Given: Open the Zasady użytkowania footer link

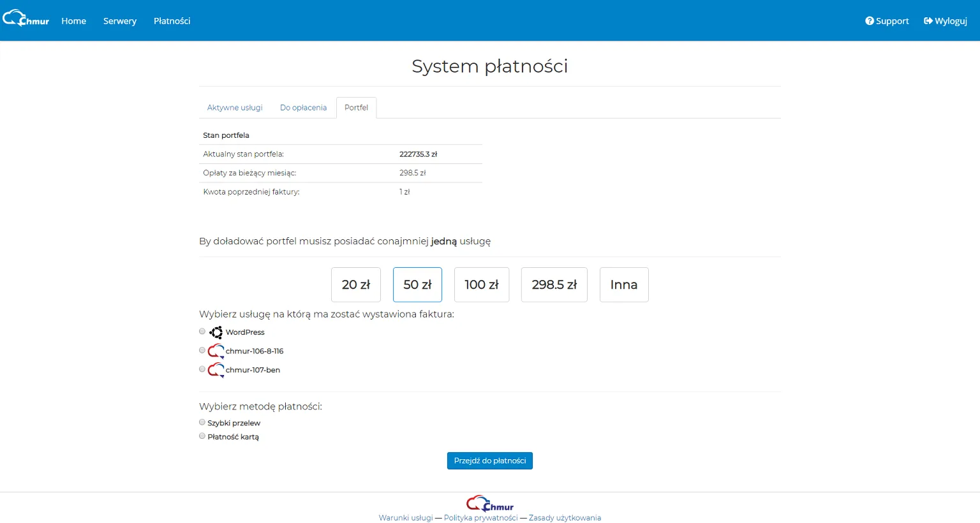Looking at the screenshot, I should pyautogui.click(x=565, y=518).
